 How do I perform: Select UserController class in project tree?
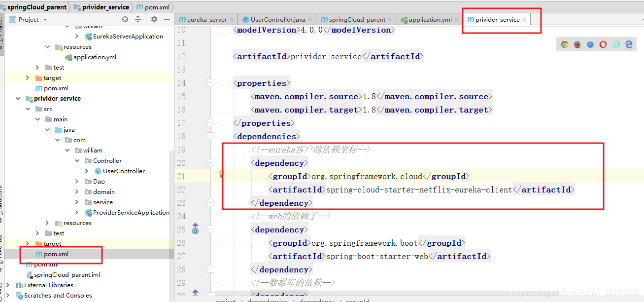tap(124, 171)
